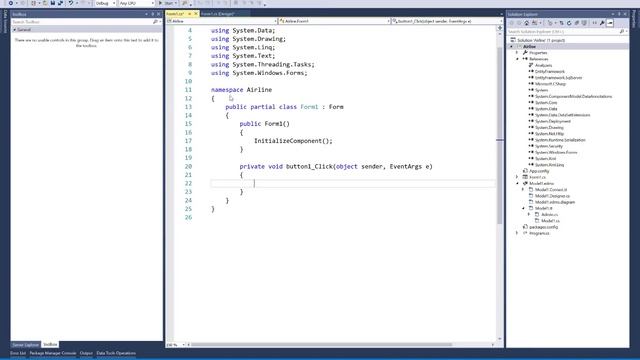The height and width of the screenshot is (360, 640).
Task: Select the Form1.cs code tab
Action: (x=176, y=14)
